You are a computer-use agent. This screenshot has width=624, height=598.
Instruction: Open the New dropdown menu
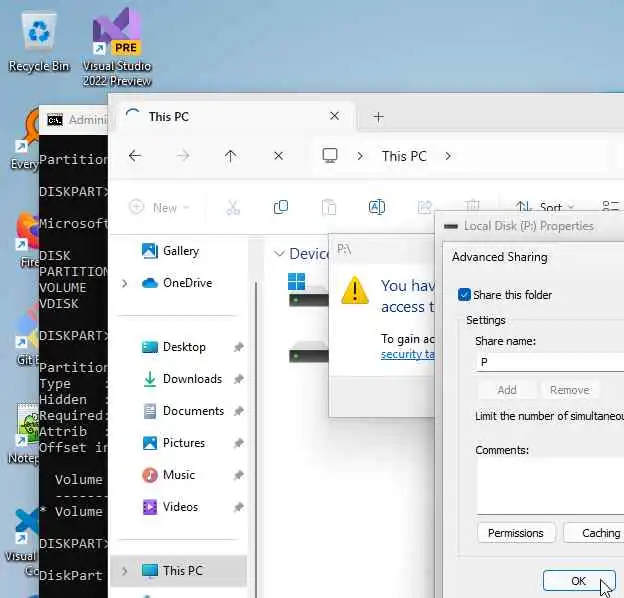pos(159,207)
